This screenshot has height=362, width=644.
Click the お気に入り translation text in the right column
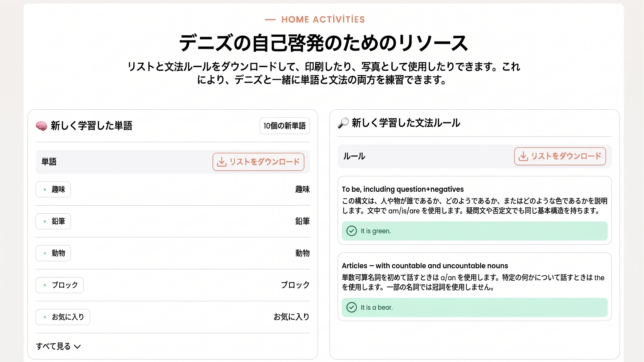(x=292, y=317)
